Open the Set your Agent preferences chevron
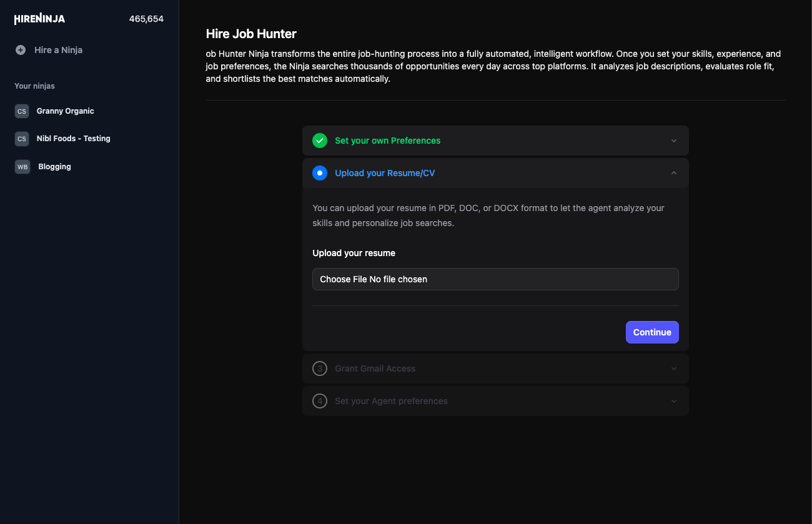The width and height of the screenshot is (812, 524). click(x=673, y=401)
